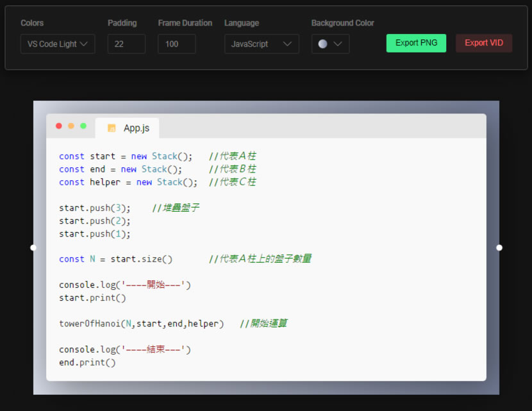
Task: Click the comment '//開始運算'
Action: pos(263,323)
